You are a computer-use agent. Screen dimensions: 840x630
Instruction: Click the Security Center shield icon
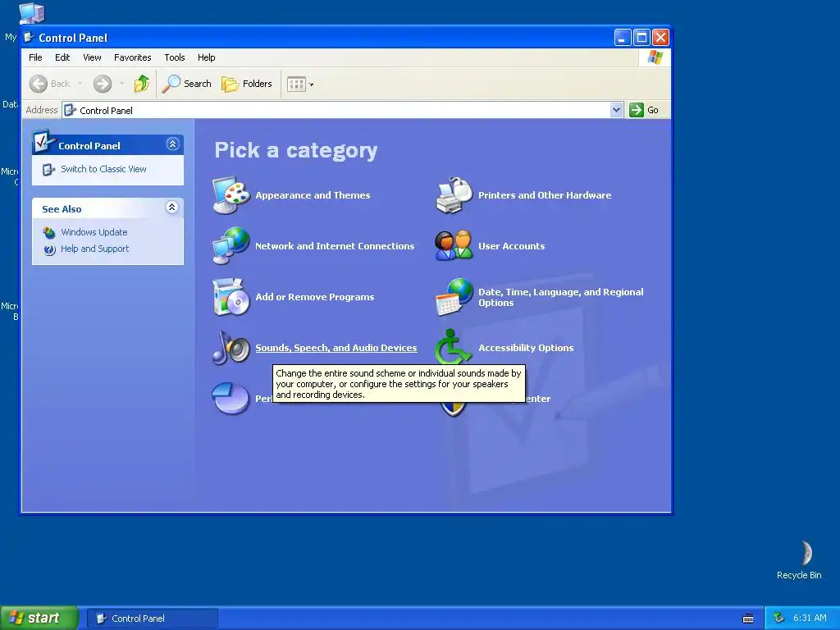pyautogui.click(x=453, y=410)
